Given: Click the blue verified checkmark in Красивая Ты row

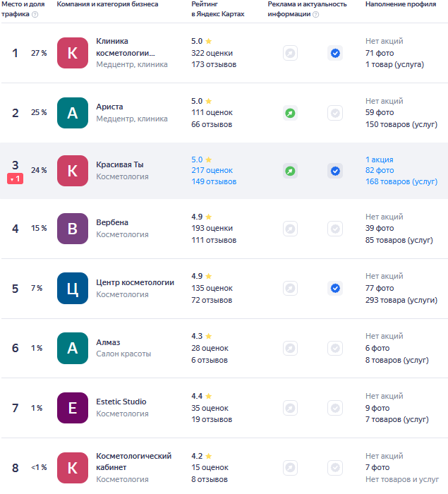Looking at the screenshot, I should coord(335,171).
